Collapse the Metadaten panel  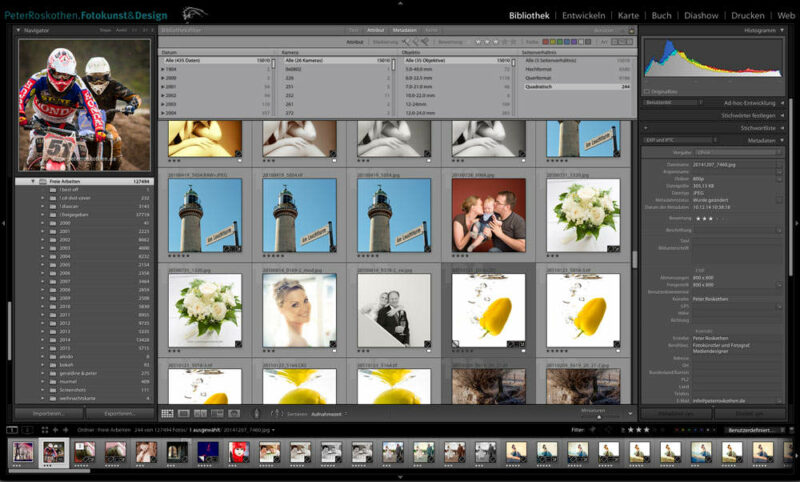pos(782,140)
